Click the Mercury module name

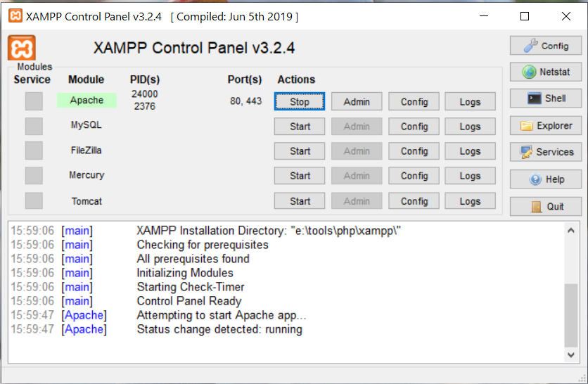point(87,175)
